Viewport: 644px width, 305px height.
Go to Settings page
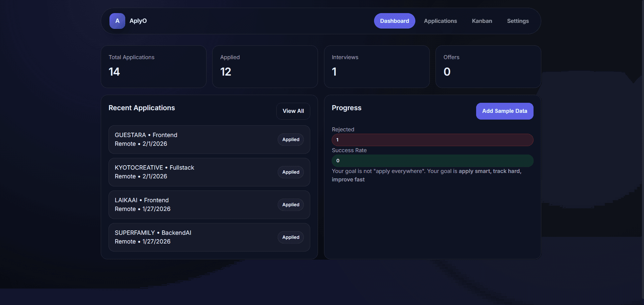(x=517, y=21)
